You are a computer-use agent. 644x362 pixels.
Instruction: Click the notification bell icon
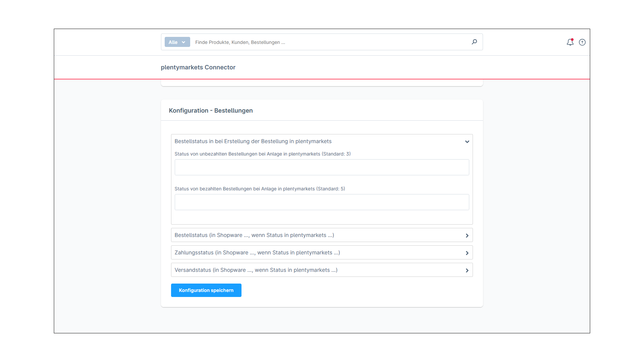570,42
